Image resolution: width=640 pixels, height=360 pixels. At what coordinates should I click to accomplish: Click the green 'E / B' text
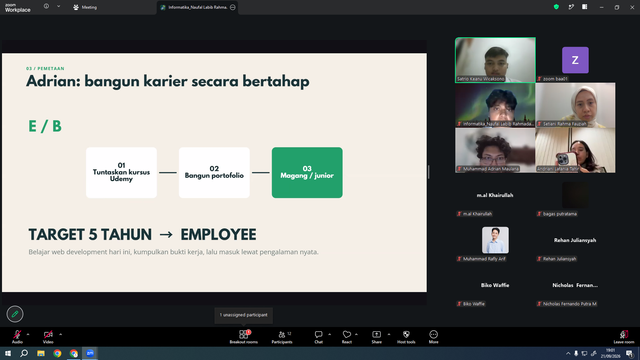45,126
